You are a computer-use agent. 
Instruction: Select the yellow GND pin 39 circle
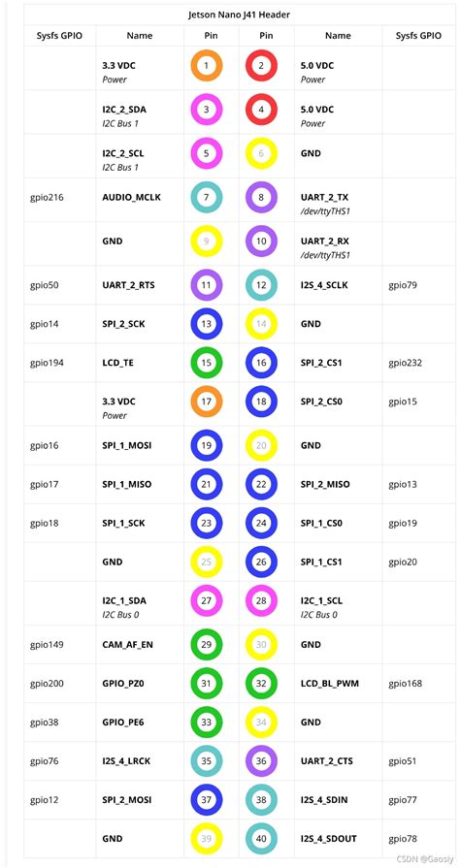[x=206, y=839]
